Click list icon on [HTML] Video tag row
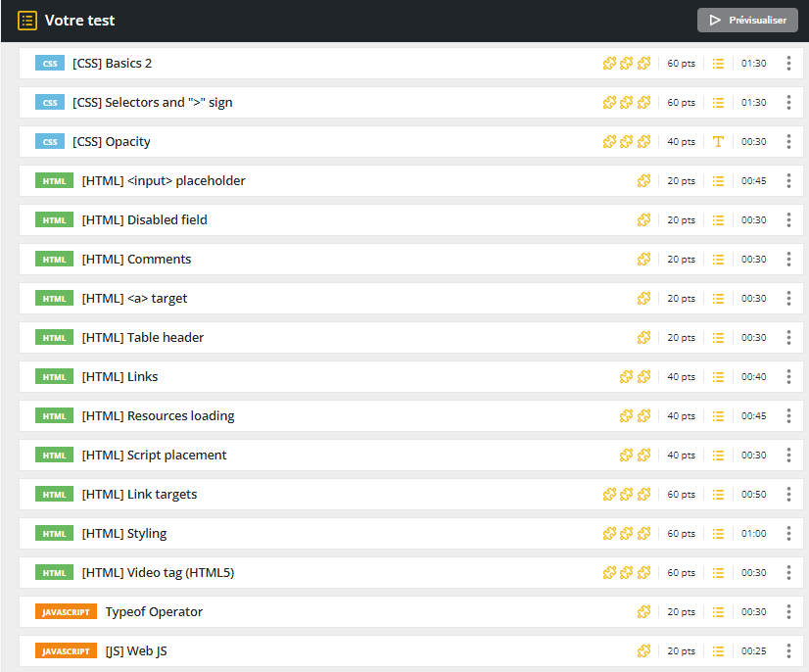The height and width of the screenshot is (672, 809). click(x=718, y=573)
